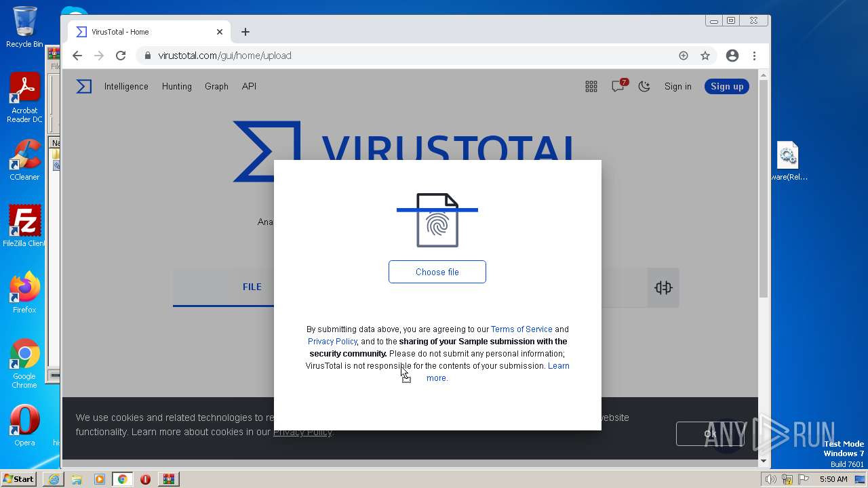Open the Windows Start button
This screenshot has width=868, height=488.
(x=19, y=479)
